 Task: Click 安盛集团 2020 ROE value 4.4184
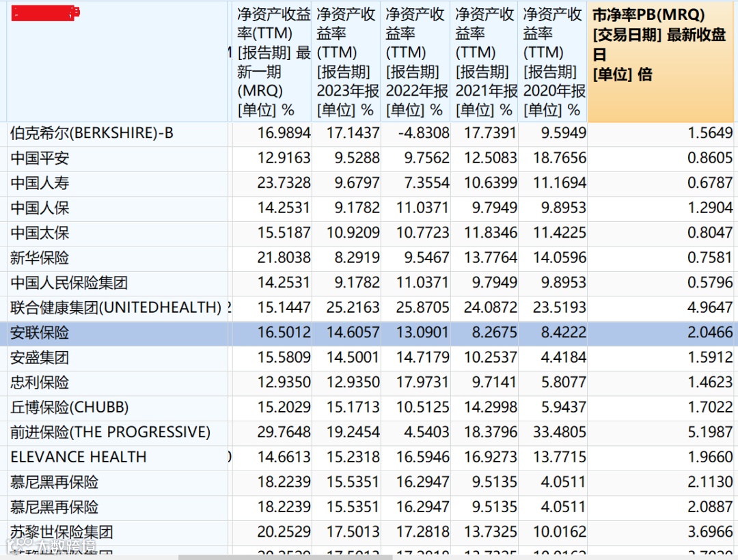(x=563, y=358)
